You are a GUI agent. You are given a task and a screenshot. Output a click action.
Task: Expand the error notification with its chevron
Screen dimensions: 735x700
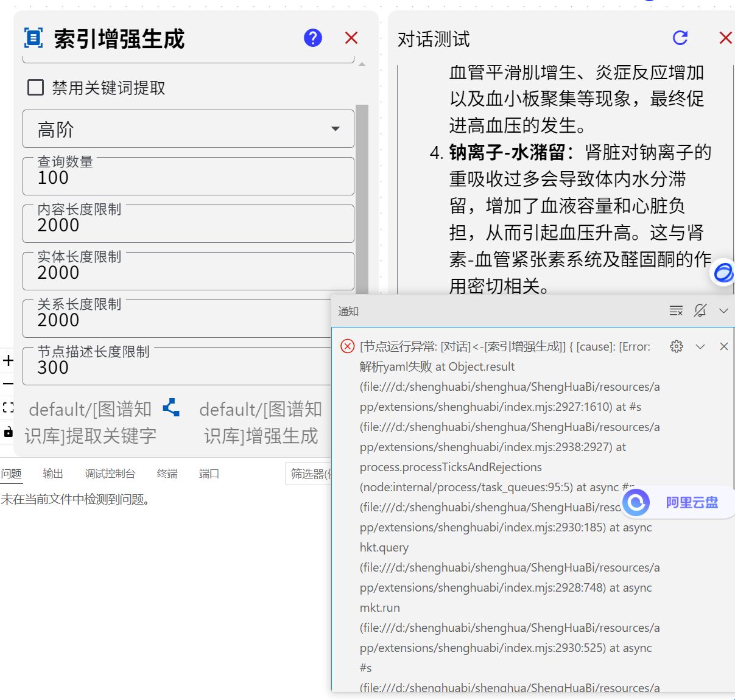(x=700, y=346)
